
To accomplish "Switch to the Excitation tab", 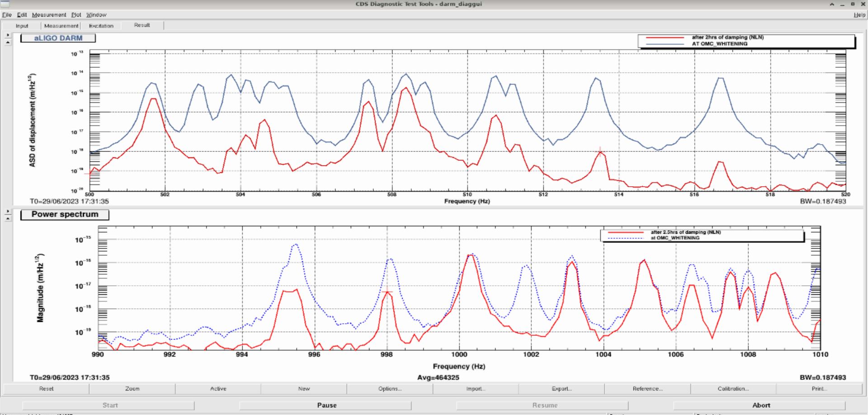I will coord(101,26).
